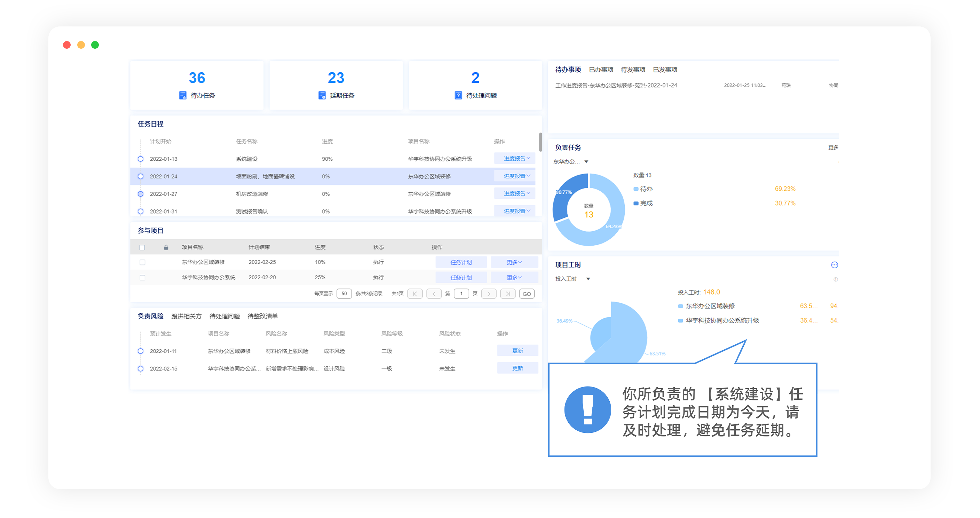Select the 跟进相关方 tab

[x=187, y=316]
